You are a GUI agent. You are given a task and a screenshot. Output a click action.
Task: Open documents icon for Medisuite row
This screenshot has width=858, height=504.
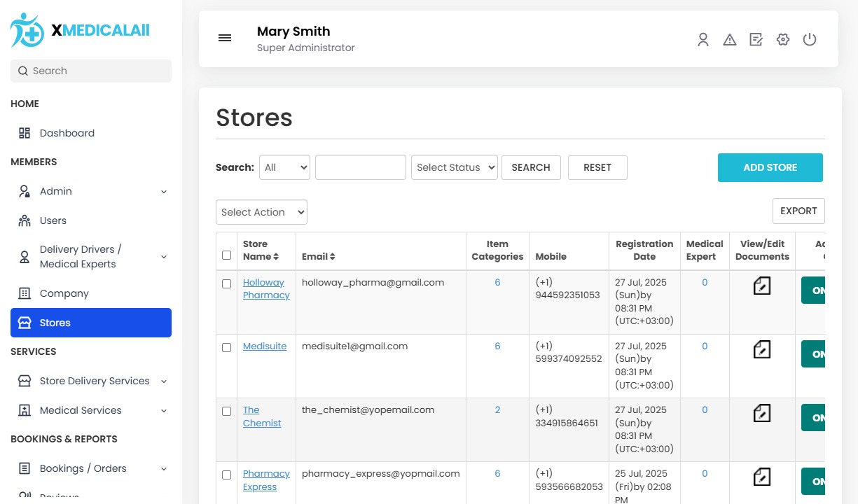coord(762,349)
